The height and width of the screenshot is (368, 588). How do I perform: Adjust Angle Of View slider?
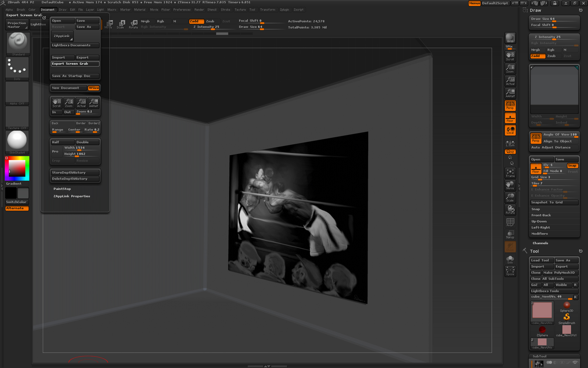(x=560, y=135)
